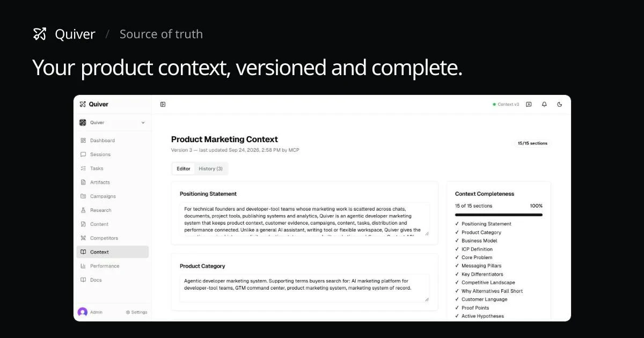Click the Context Completeness progress bar
Screen dimensions: 644x338
pos(499,215)
